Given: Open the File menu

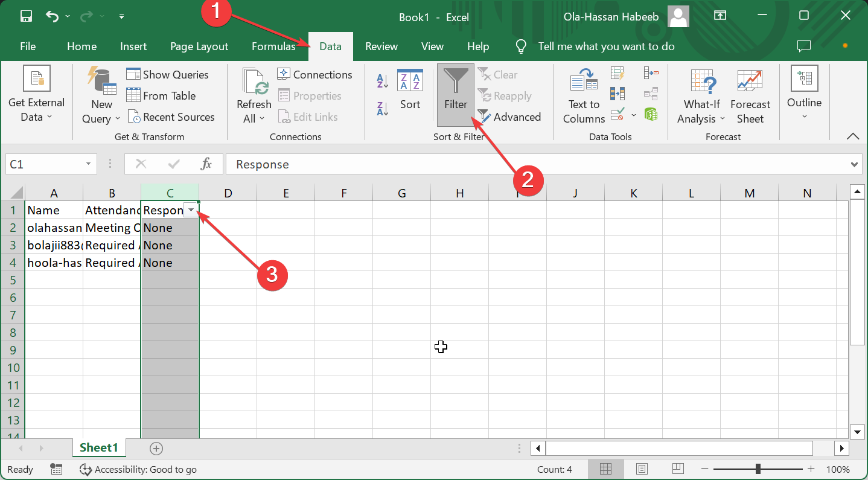Looking at the screenshot, I should (x=28, y=46).
